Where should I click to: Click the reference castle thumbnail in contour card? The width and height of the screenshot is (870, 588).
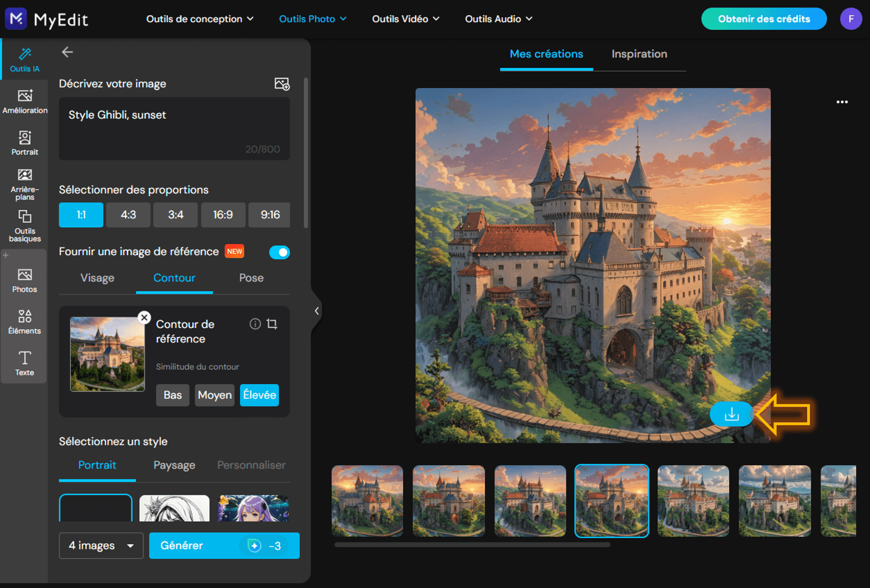pyautogui.click(x=107, y=354)
